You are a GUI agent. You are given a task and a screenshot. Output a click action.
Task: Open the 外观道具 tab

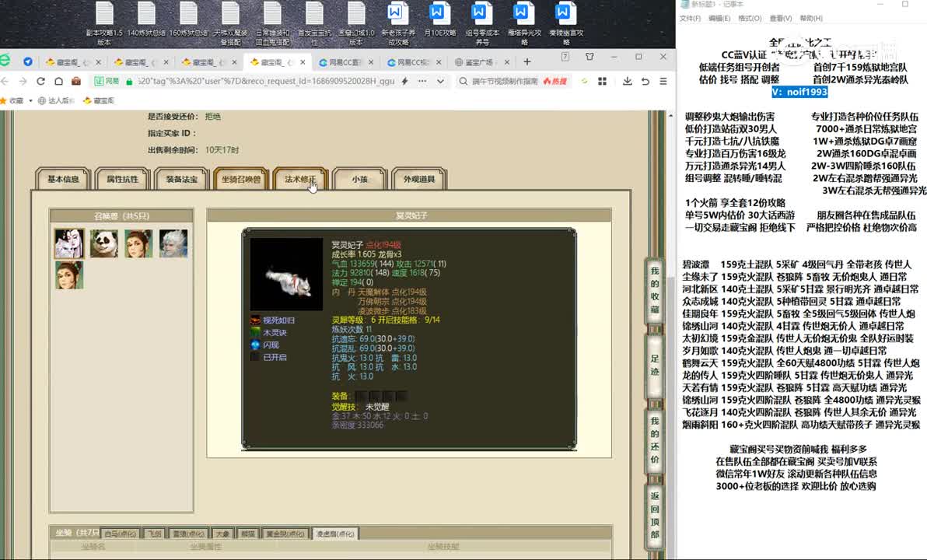(419, 179)
